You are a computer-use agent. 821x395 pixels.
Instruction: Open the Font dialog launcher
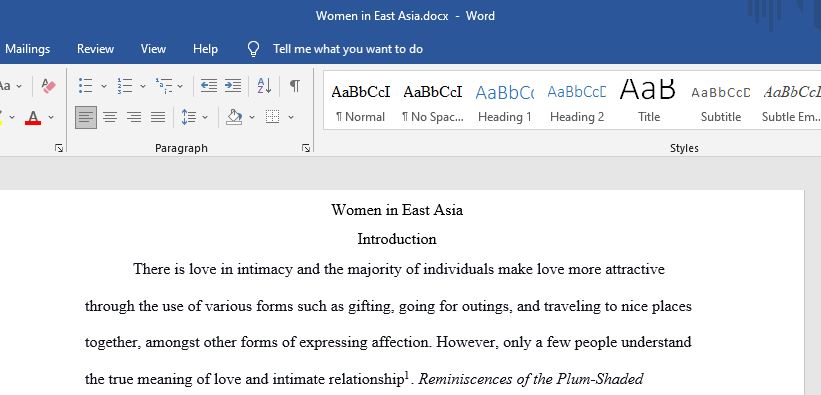tap(59, 148)
